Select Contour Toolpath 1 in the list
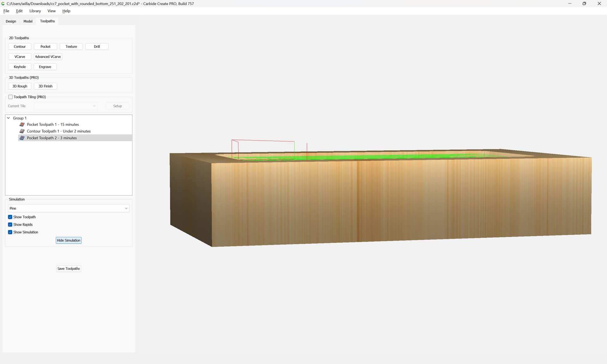Image resolution: width=607 pixels, height=364 pixels. tap(58, 131)
